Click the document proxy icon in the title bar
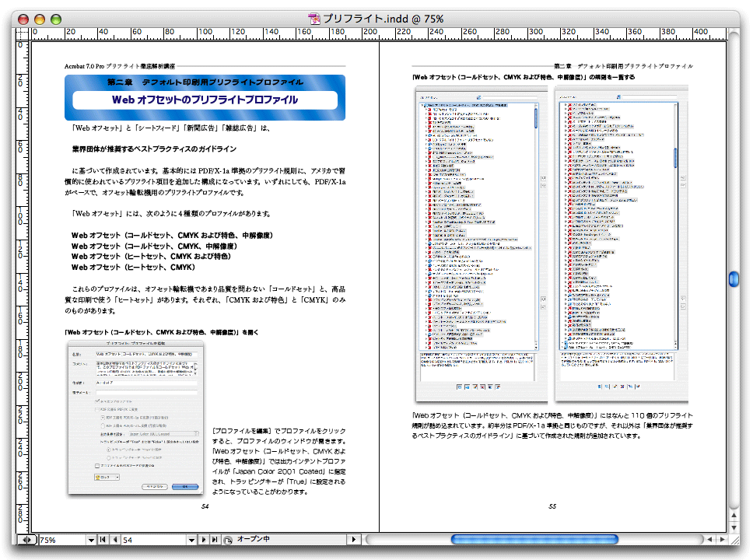Image resolution: width=753 pixels, height=560 pixels. pos(314,19)
